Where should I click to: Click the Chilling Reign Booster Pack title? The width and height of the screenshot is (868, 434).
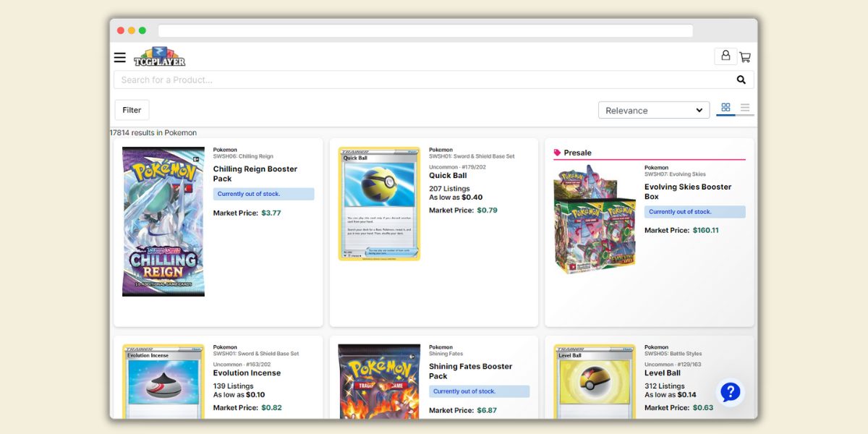coord(255,174)
